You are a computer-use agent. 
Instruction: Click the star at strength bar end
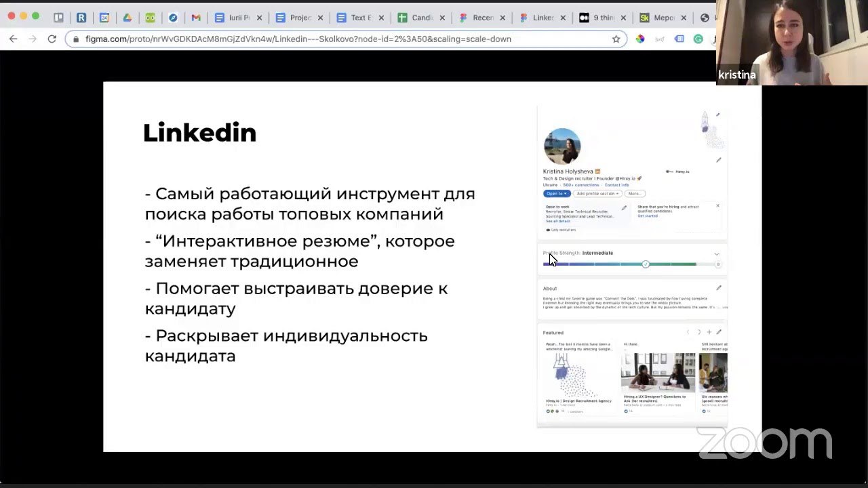coord(718,264)
